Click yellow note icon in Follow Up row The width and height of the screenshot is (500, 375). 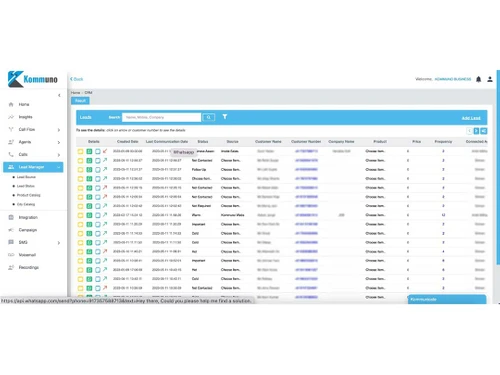click(80, 170)
